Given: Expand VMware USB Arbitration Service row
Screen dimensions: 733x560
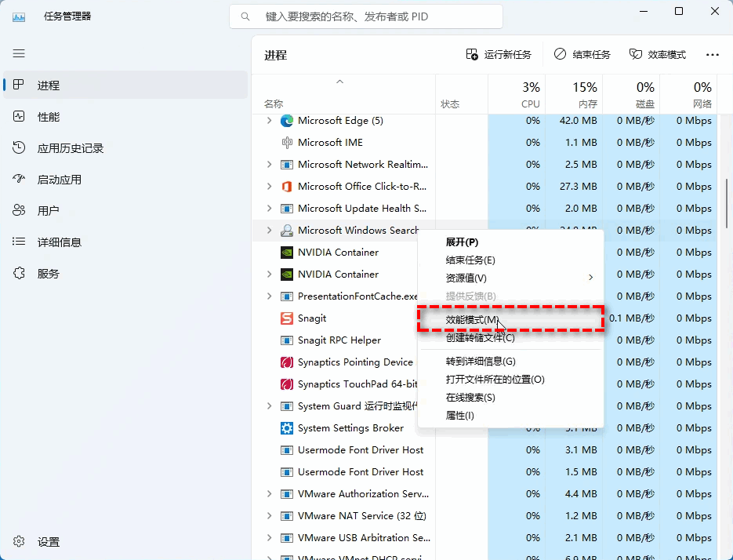Looking at the screenshot, I should pos(269,537).
